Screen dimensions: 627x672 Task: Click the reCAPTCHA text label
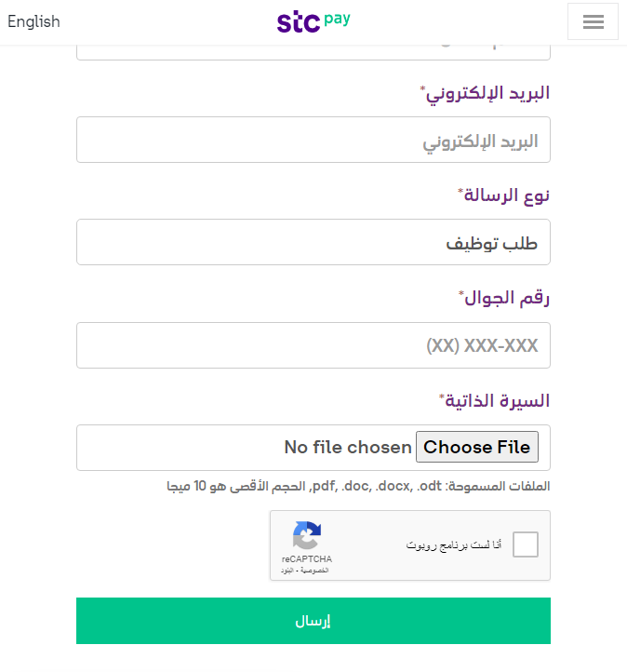point(307,558)
